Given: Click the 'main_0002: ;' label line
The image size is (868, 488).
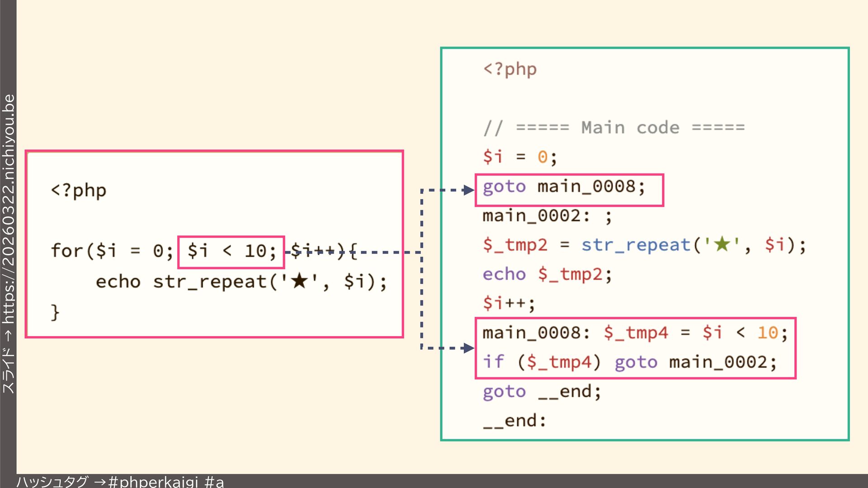Looking at the screenshot, I should point(547,216).
